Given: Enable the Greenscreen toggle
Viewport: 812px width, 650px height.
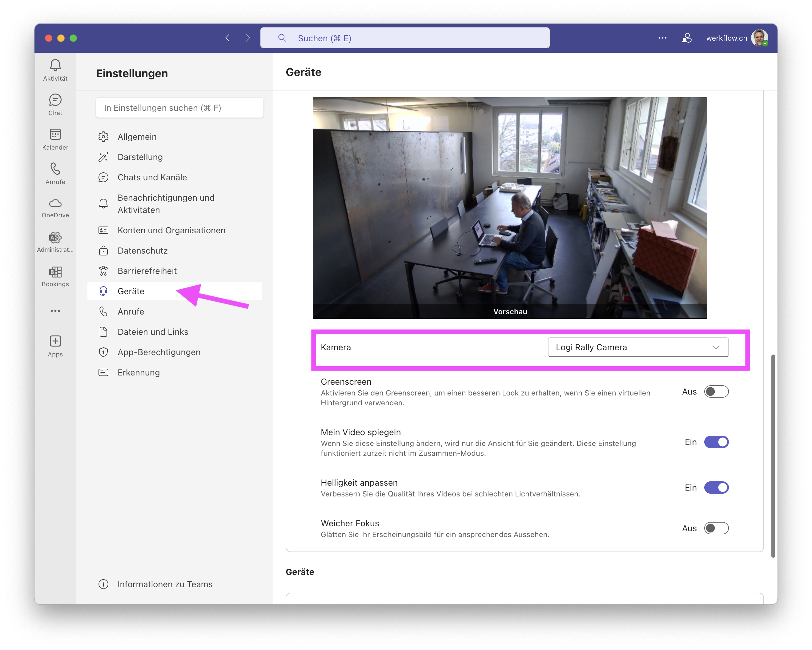Looking at the screenshot, I should (716, 392).
